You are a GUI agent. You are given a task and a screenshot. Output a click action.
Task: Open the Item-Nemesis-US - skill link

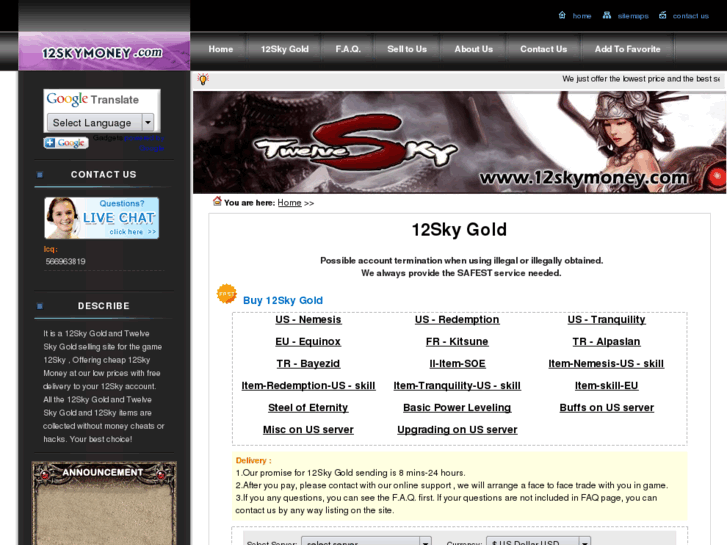pyautogui.click(x=606, y=364)
